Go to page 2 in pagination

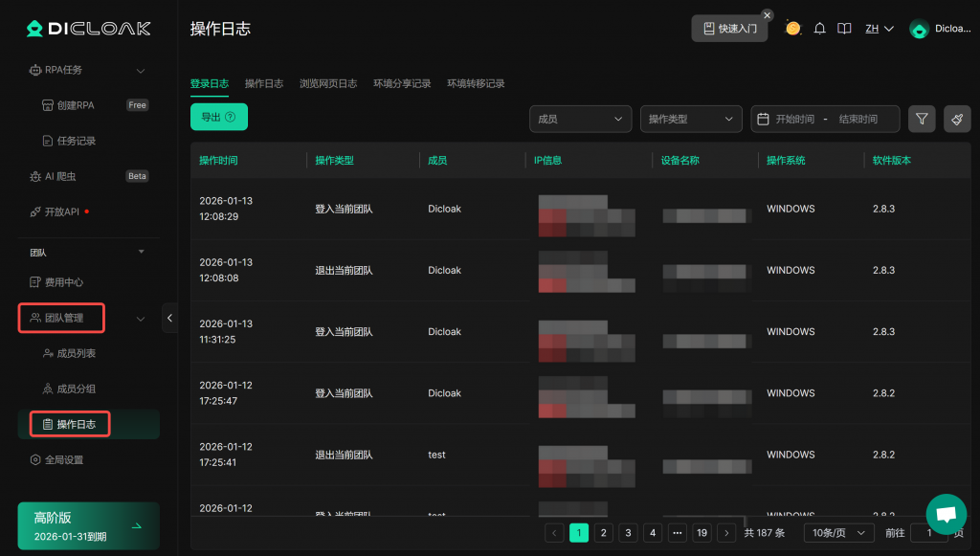pyautogui.click(x=603, y=533)
